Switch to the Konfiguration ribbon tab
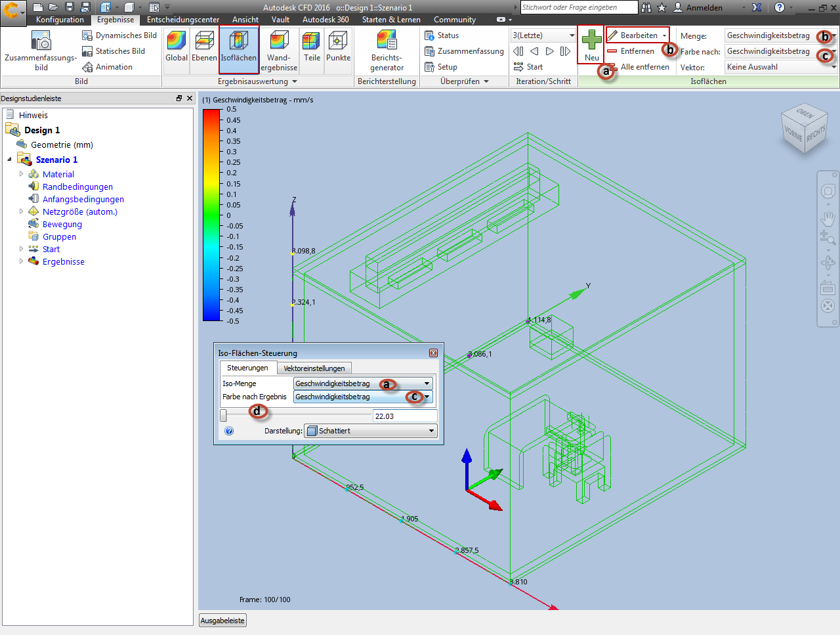This screenshot has height=635, width=840. [x=60, y=20]
